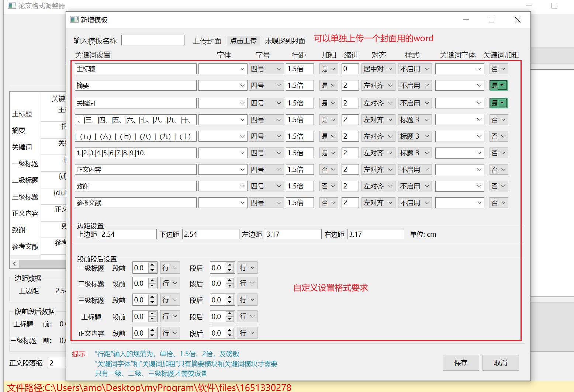The height and width of the screenshot is (392, 574).
Task: Open 三级标题 段后 unit dropdown 行
Action: click(248, 300)
